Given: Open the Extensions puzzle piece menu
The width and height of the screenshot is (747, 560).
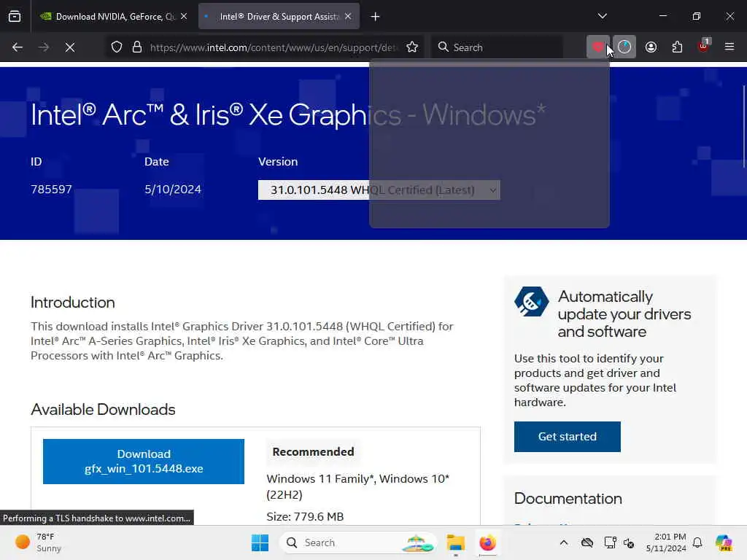Looking at the screenshot, I should (677, 47).
